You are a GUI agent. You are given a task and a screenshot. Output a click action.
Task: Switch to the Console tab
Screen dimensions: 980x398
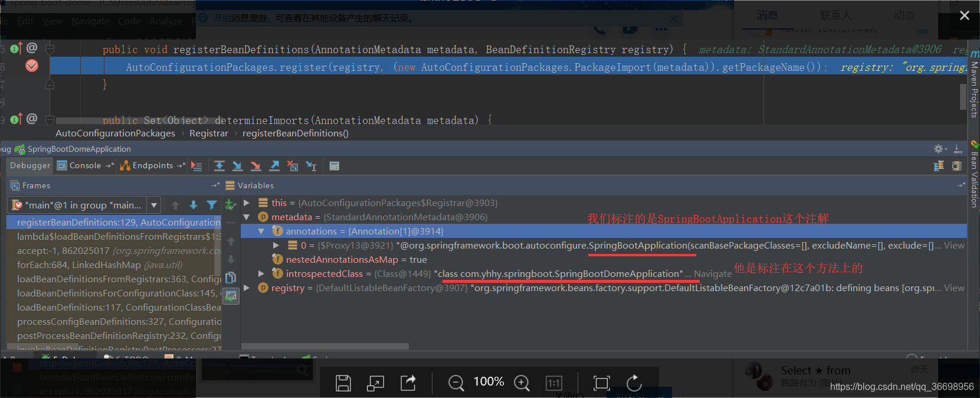85,165
